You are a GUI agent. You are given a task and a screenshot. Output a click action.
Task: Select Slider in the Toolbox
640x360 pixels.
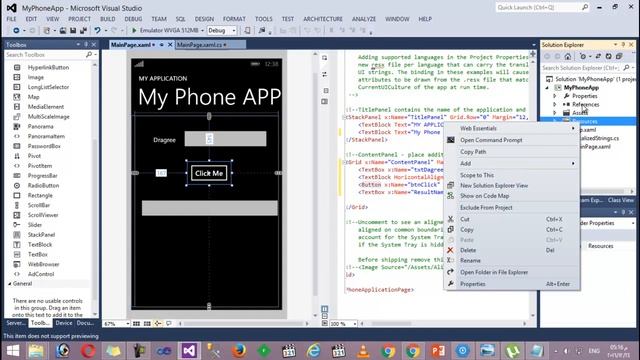pyautogui.click(x=35, y=224)
